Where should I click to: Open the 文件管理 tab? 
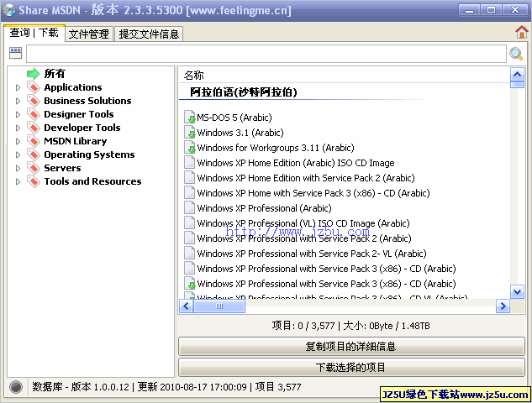click(x=89, y=34)
